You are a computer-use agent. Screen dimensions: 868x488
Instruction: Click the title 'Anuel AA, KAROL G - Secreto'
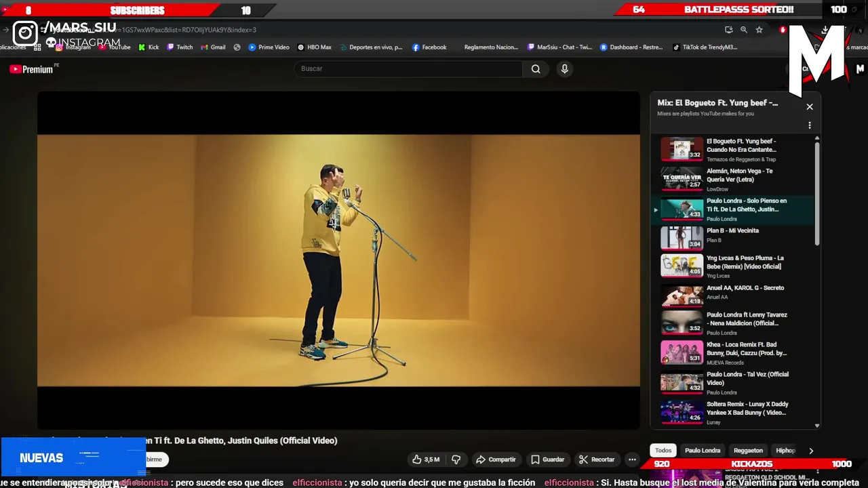(745, 287)
